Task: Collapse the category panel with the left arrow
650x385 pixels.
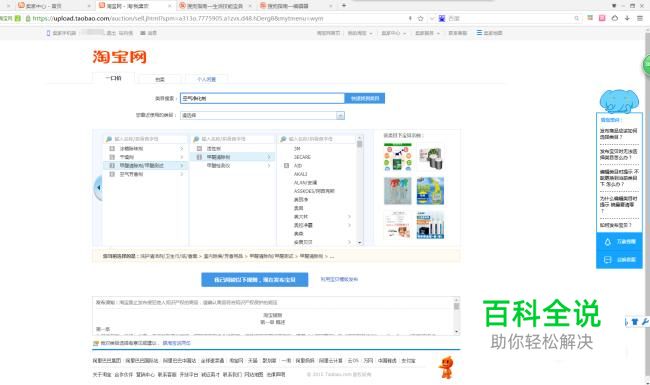Action: tap(98, 188)
